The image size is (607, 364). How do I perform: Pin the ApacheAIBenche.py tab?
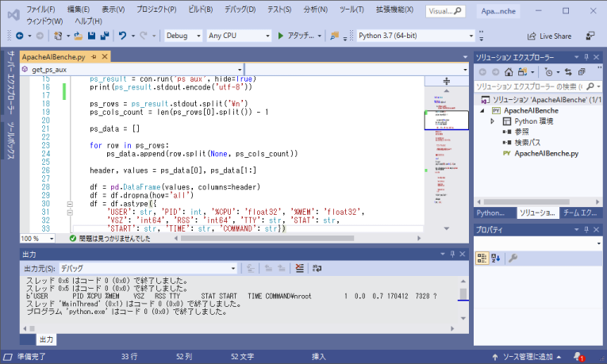[x=94, y=57]
